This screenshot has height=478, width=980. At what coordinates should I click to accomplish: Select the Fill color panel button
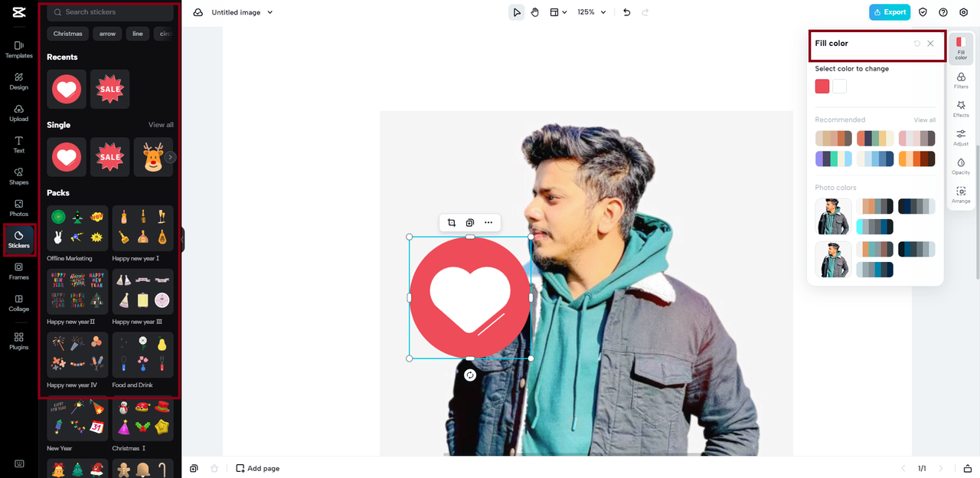pos(961,48)
